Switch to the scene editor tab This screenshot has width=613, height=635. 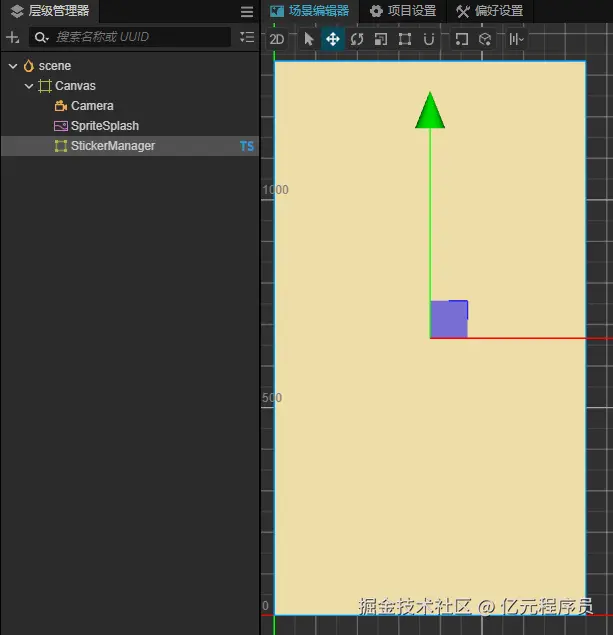tap(310, 11)
